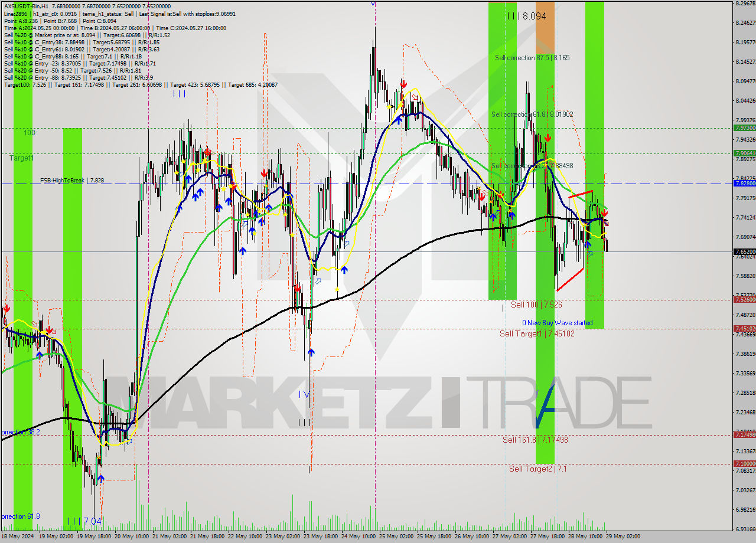Click the 'Sell Target1 | 7.45102' label
Viewport: 756px width, 543px height.
click(x=537, y=333)
